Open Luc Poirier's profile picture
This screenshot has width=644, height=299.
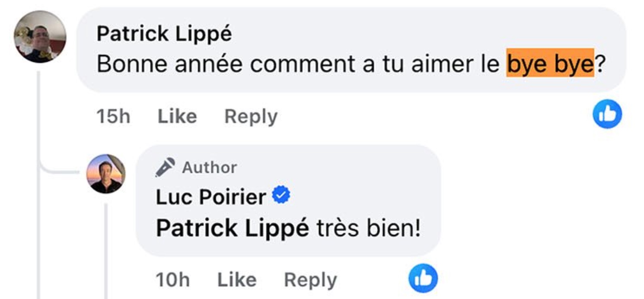[x=106, y=174]
